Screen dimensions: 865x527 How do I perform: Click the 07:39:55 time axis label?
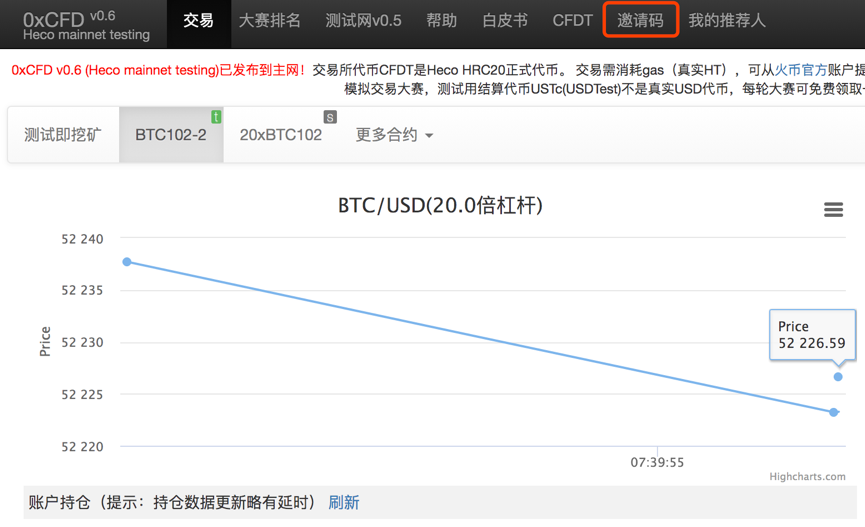click(x=657, y=462)
